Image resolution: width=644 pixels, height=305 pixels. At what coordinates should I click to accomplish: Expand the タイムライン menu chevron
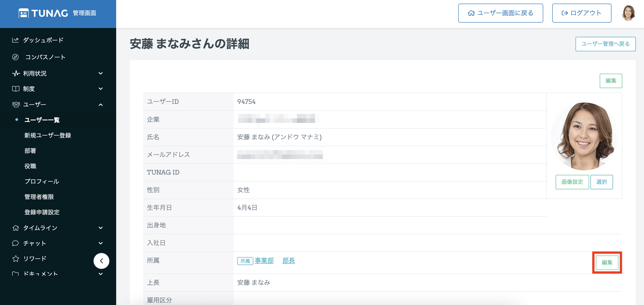pyautogui.click(x=101, y=228)
